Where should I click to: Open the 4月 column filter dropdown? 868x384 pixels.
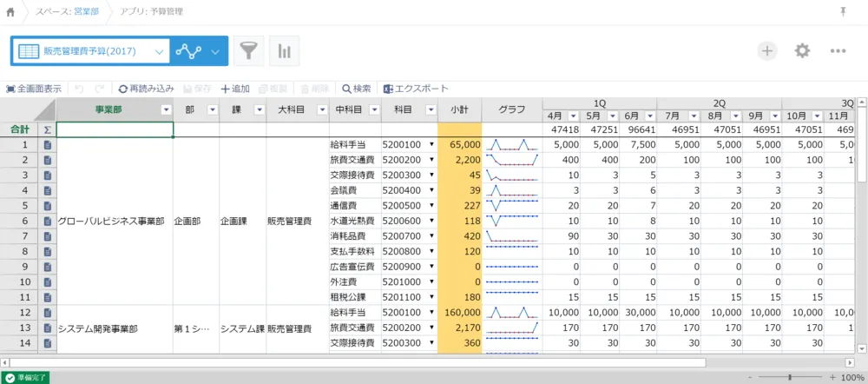pos(572,116)
